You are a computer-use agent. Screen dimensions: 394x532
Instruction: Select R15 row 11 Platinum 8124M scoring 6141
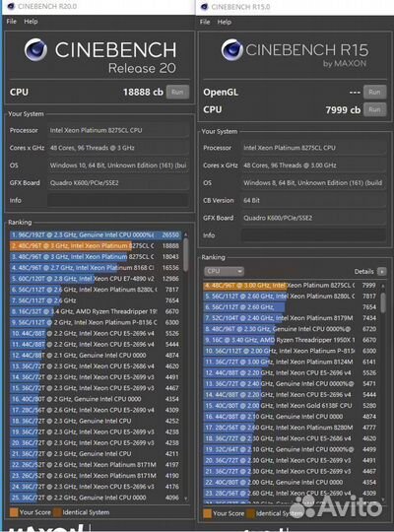292,362
